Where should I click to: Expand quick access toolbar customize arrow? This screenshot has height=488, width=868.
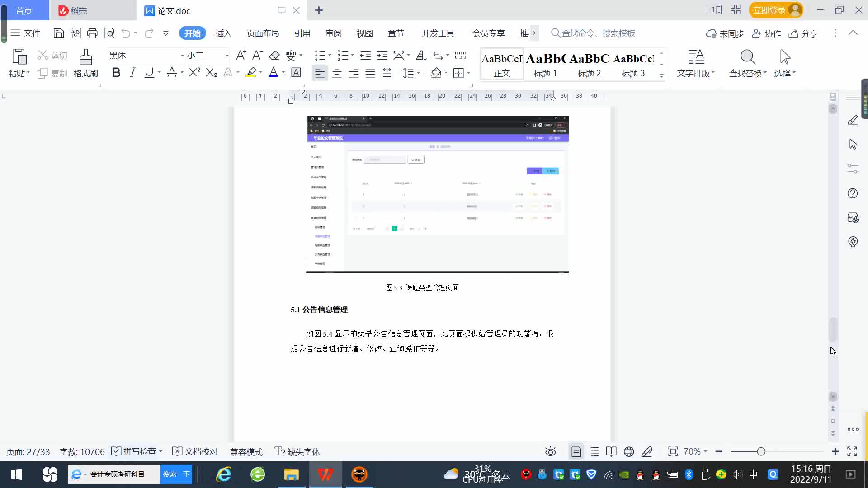pos(166,33)
